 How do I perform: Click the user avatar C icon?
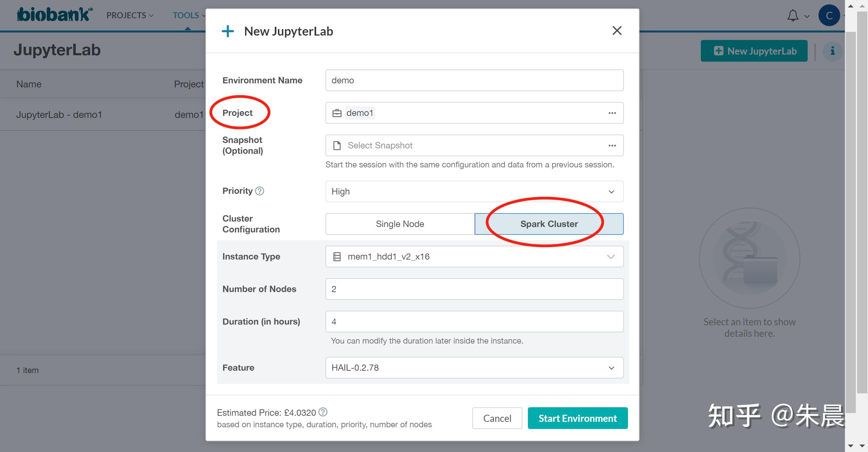(x=829, y=16)
